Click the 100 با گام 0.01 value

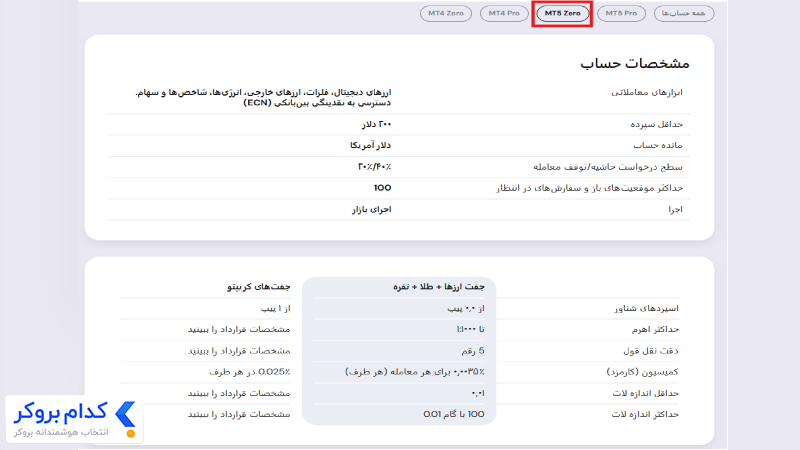pyautogui.click(x=454, y=414)
